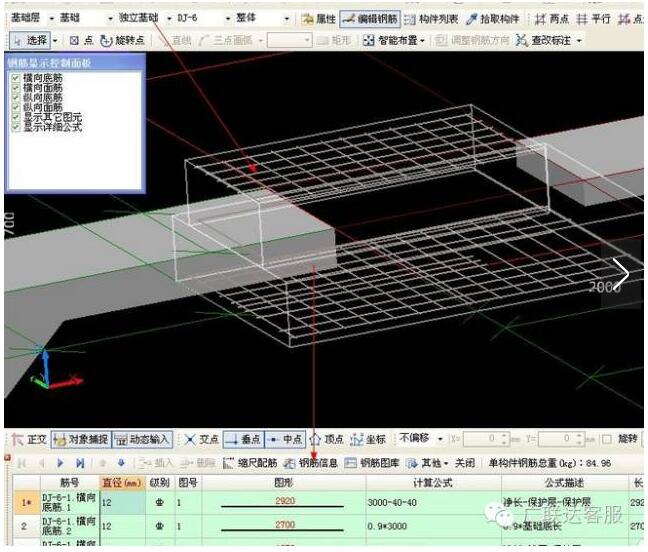Toggle 显示其它图元 checkbox
This screenshot has height=552, width=648.
16,117
